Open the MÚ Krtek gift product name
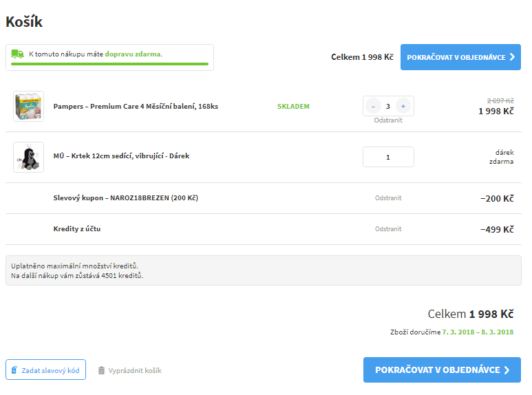 tap(121, 156)
